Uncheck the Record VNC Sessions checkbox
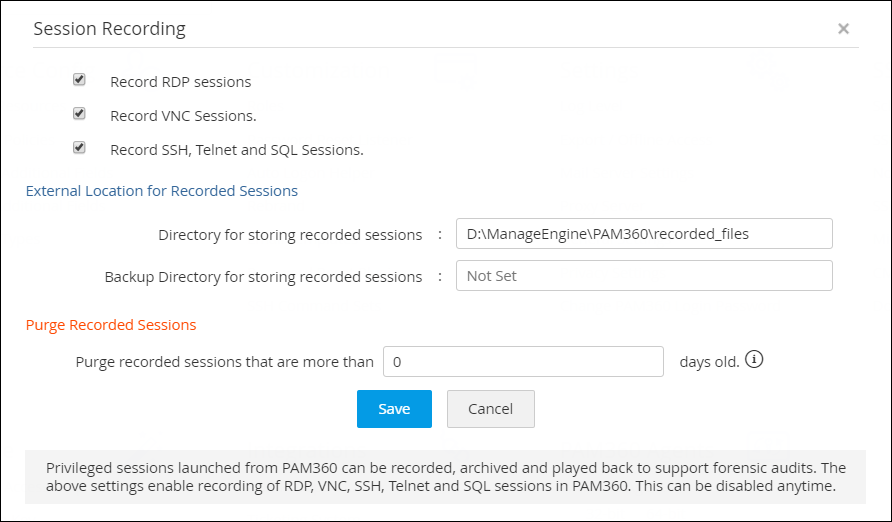 click(x=79, y=114)
